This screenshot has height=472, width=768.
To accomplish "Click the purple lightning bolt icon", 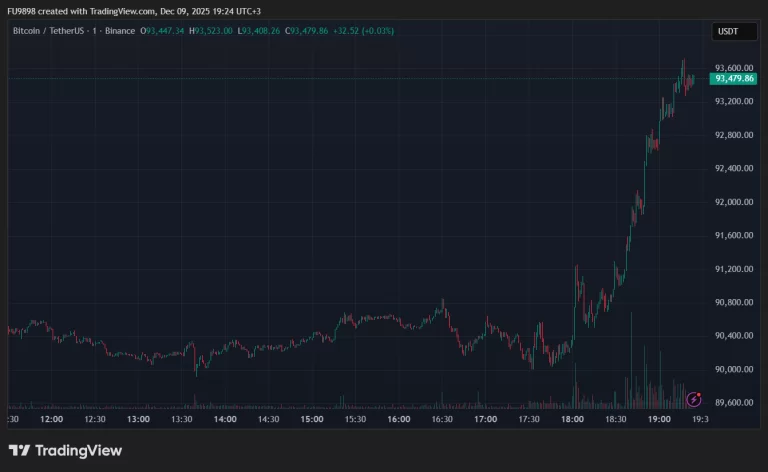I will pyautogui.click(x=694, y=400).
